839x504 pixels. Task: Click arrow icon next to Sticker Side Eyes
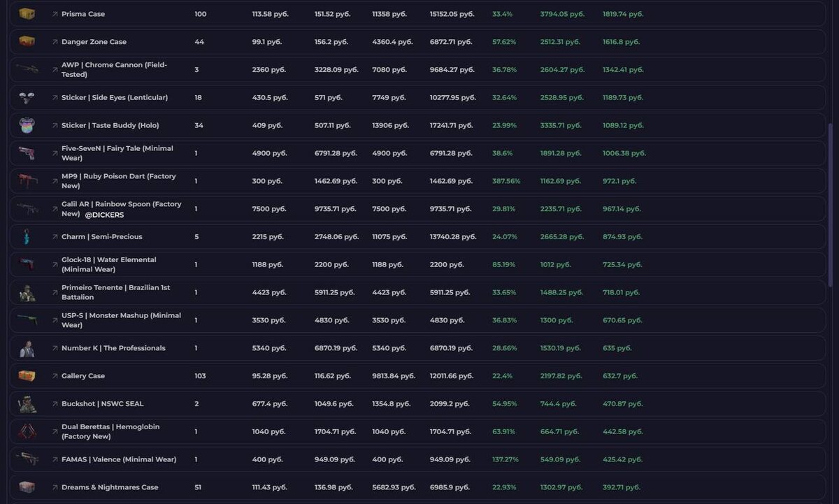click(x=55, y=98)
